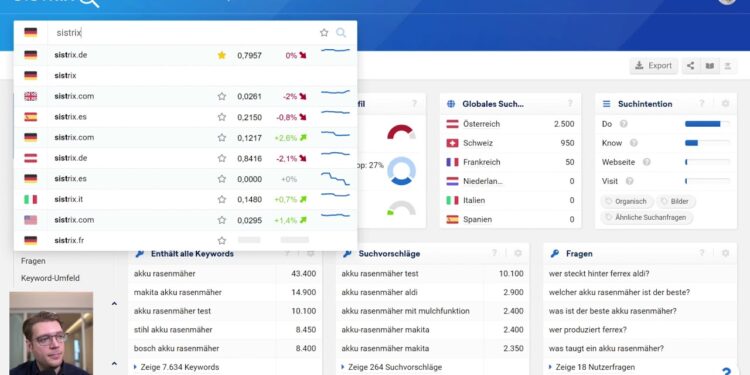Toggle favorite star for sistrix.it
Viewport: 750px width, 375px height.
point(221,199)
